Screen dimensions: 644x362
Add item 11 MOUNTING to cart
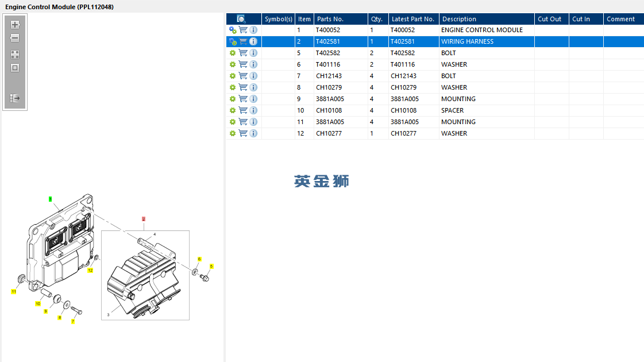pos(243,122)
